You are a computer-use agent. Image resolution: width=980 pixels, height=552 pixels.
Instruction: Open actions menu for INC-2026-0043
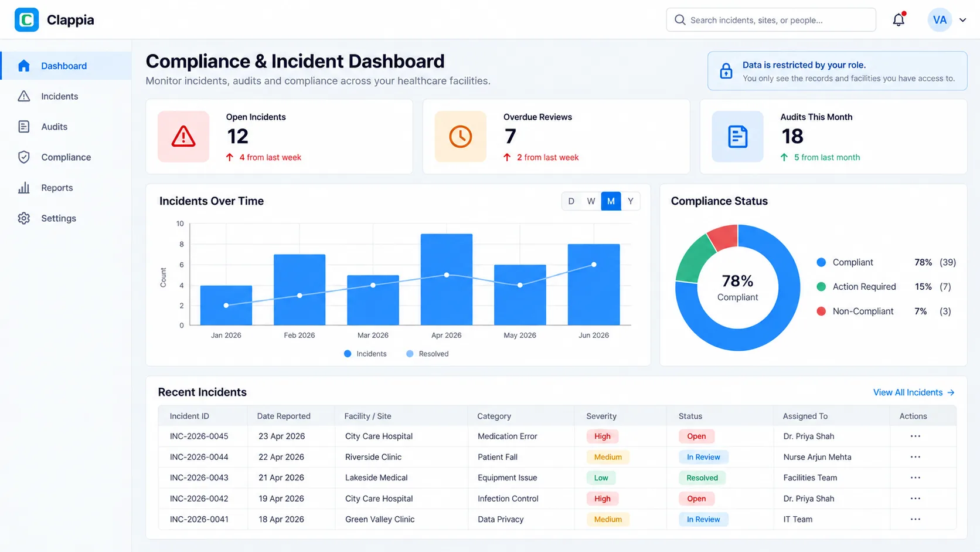point(916,478)
